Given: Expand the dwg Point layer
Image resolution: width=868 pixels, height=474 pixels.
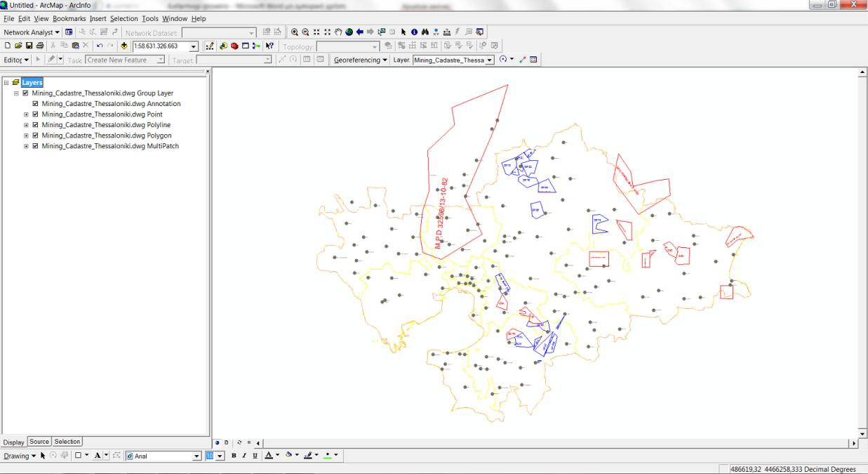Looking at the screenshot, I should (x=26, y=114).
